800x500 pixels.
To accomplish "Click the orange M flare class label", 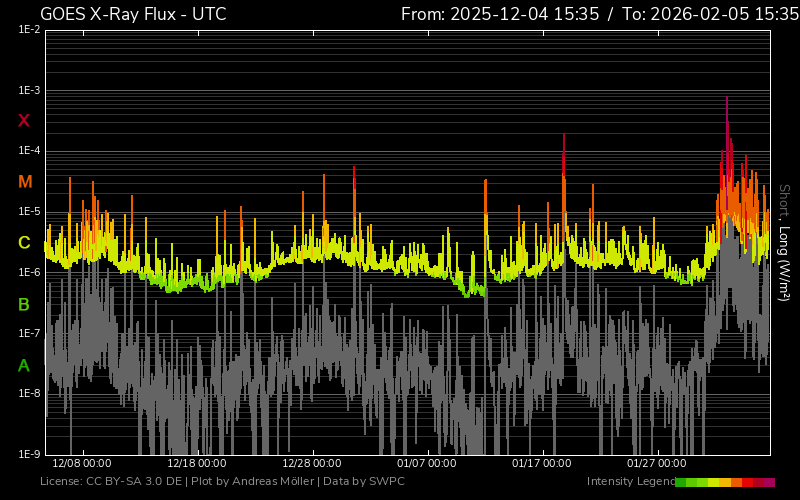I will tap(24, 182).
